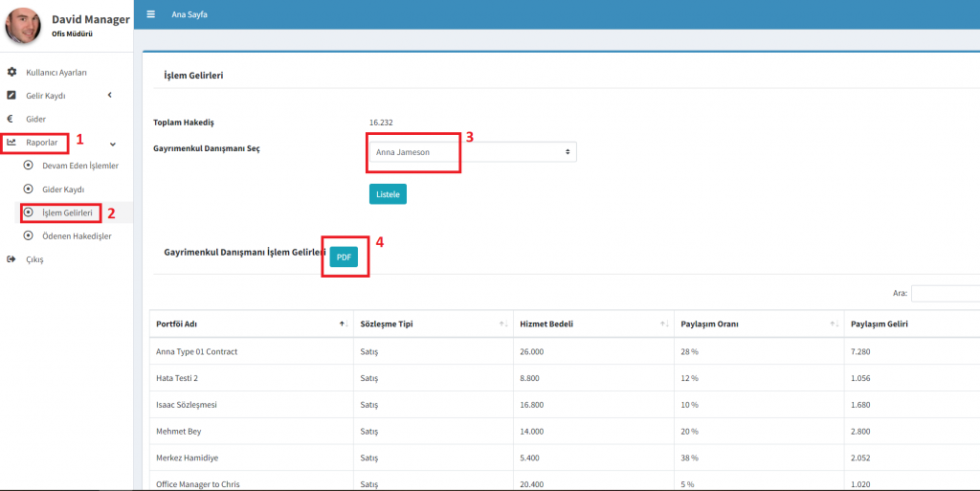Open the Anna Jameson consultant dropdown
This screenshot has height=491, width=980.
[x=473, y=152]
